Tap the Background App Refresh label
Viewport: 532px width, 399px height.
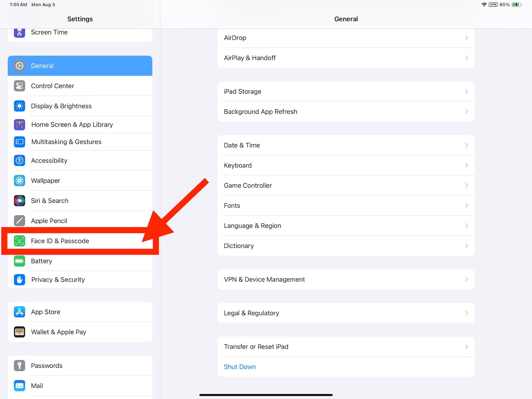pyautogui.click(x=261, y=112)
